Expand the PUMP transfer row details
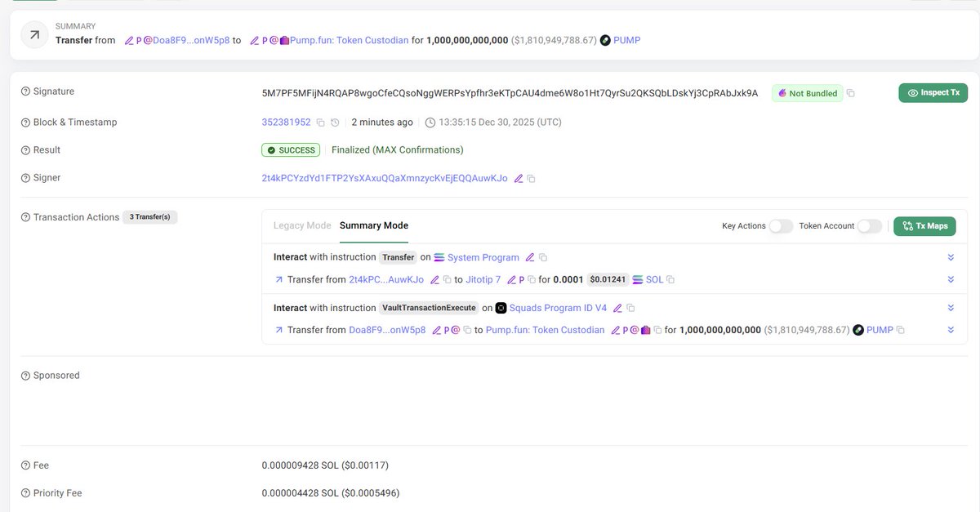The width and height of the screenshot is (980, 512). coord(951,330)
